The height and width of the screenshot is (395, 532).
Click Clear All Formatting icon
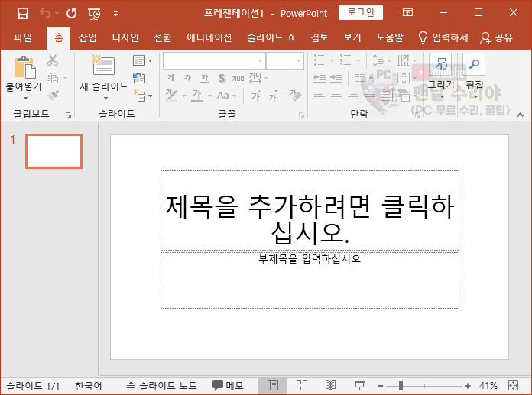click(x=295, y=96)
